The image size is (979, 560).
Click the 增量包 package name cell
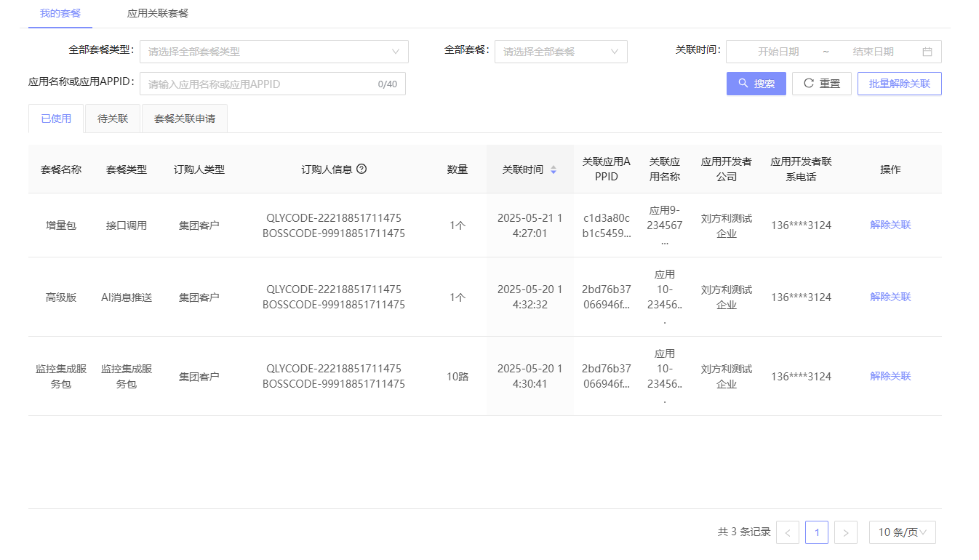pyautogui.click(x=61, y=225)
